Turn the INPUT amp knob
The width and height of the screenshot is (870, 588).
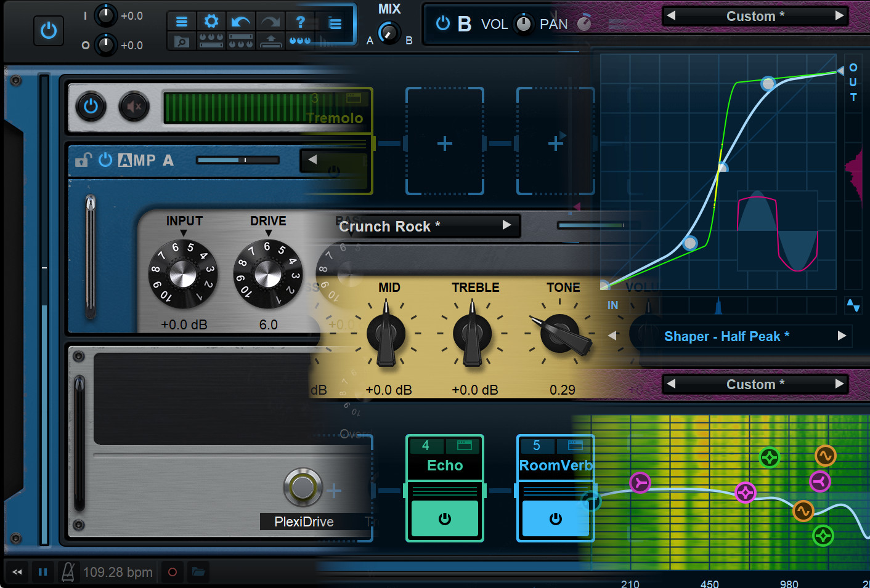tap(183, 274)
